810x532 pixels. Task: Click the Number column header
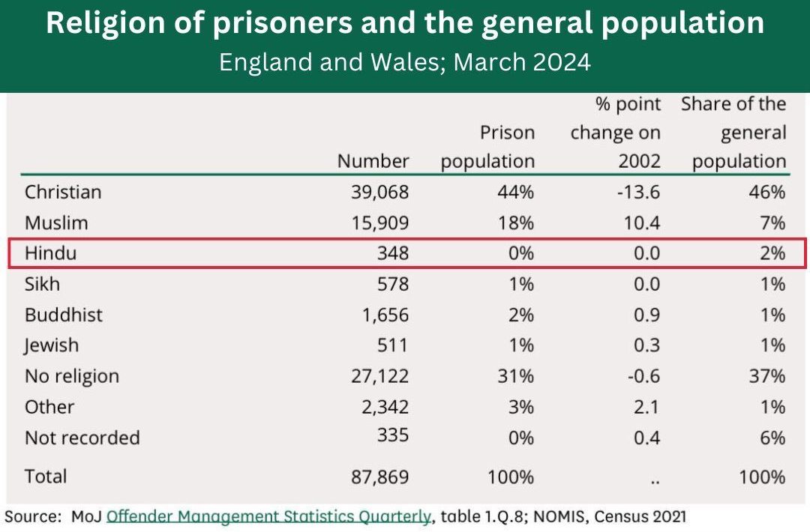pos(373,160)
